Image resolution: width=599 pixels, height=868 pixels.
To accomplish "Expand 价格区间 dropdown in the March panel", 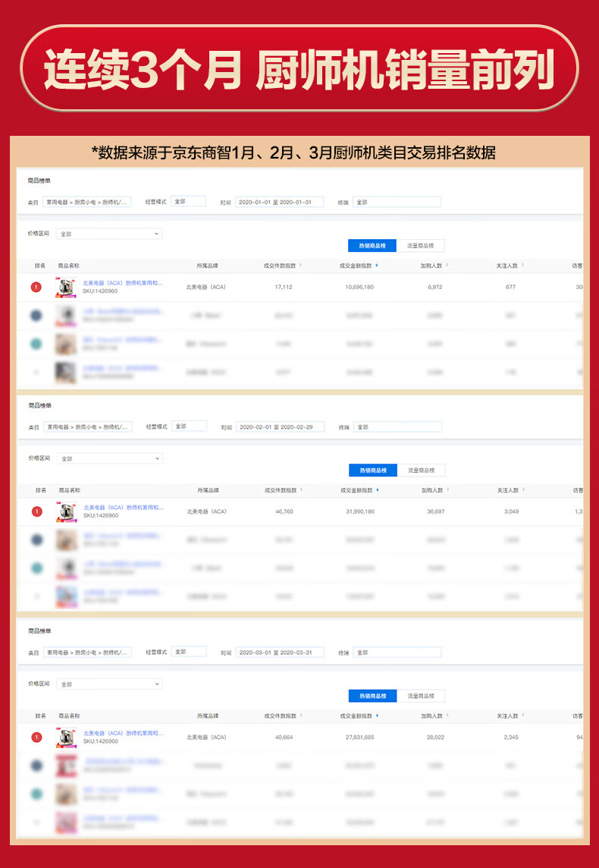I will [109, 684].
